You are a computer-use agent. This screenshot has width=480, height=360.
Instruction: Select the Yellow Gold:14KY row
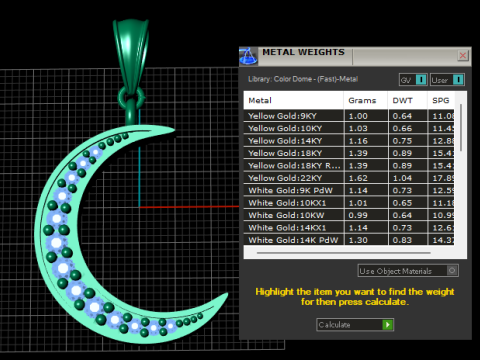point(349,141)
